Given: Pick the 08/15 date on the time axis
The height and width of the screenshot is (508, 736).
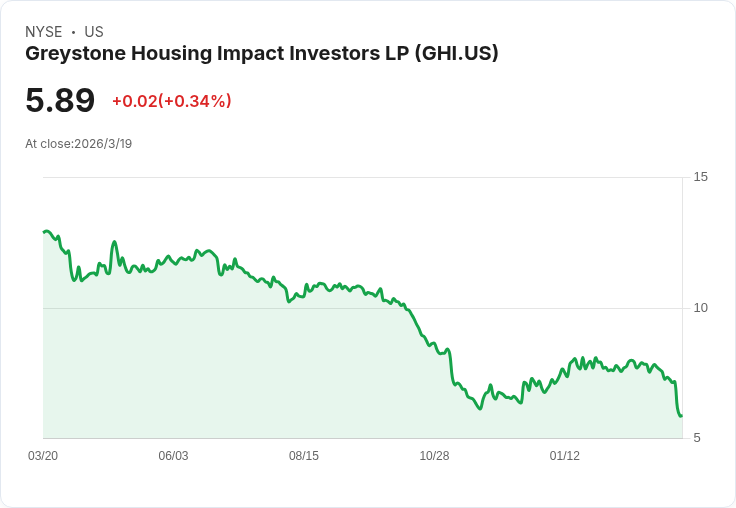Looking at the screenshot, I should 304,456.
